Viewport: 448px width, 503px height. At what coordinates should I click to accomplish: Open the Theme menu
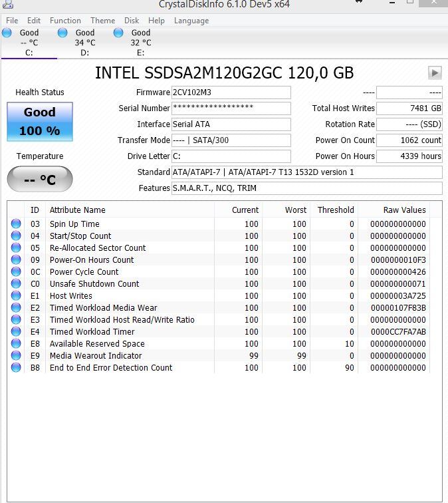102,21
